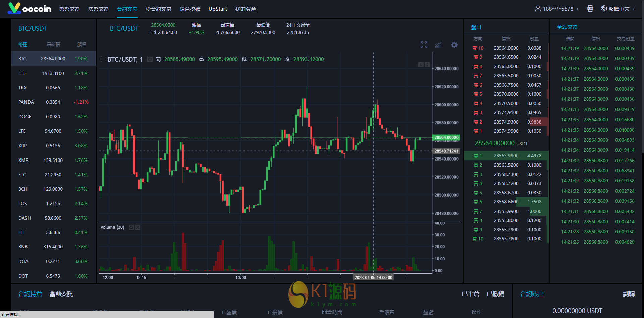
Task: Open BTC/USDT series format settings icon
Action: point(150,59)
